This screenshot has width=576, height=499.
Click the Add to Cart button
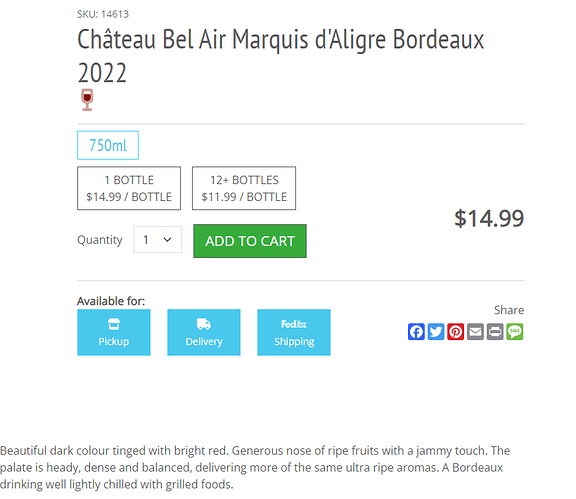click(250, 241)
